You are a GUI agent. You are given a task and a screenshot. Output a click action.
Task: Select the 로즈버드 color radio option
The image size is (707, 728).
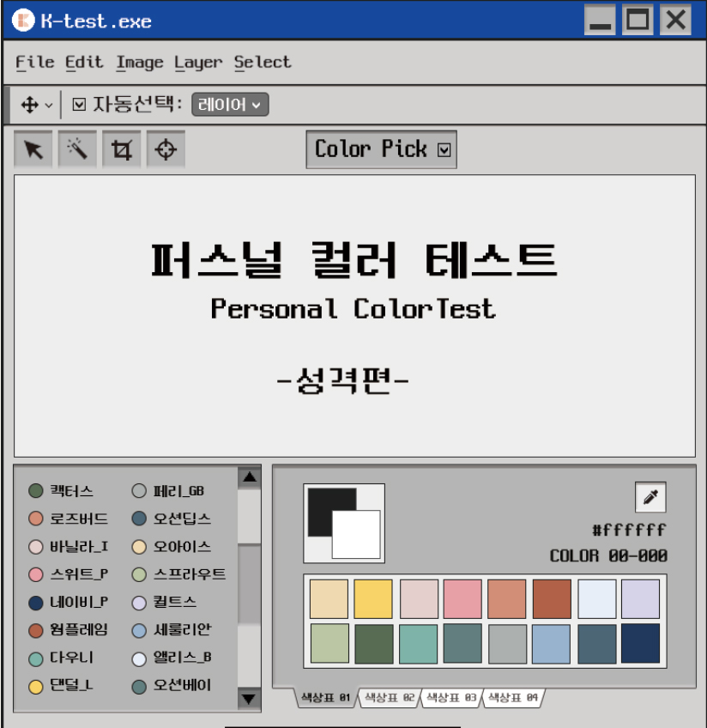[x=36, y=519]
